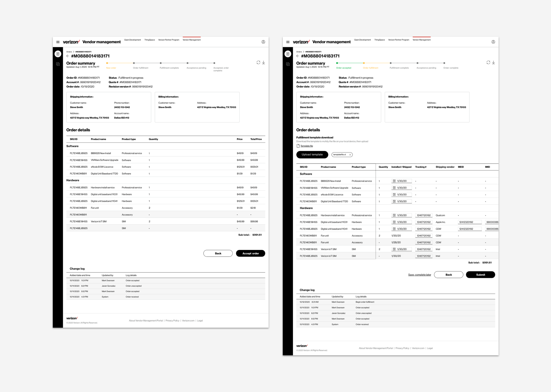
Task: Open Verizon Partner Program tab on left page
Action: (x=169, y=40)
